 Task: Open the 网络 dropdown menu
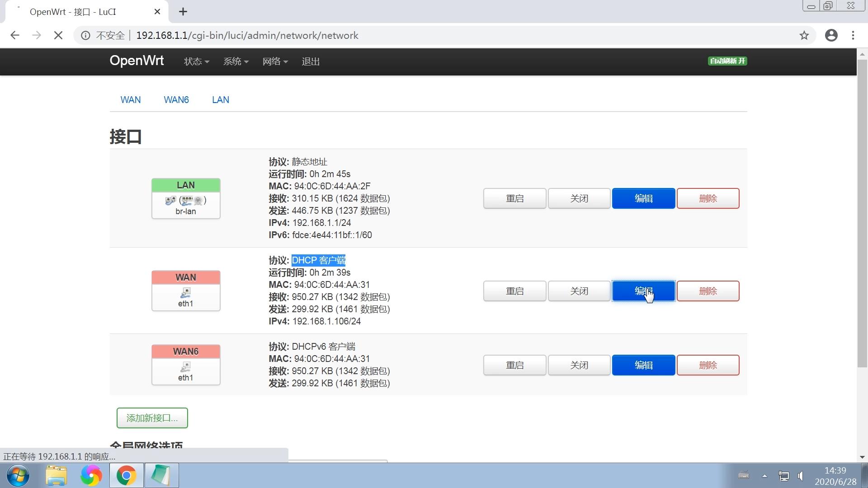[275, 61]
